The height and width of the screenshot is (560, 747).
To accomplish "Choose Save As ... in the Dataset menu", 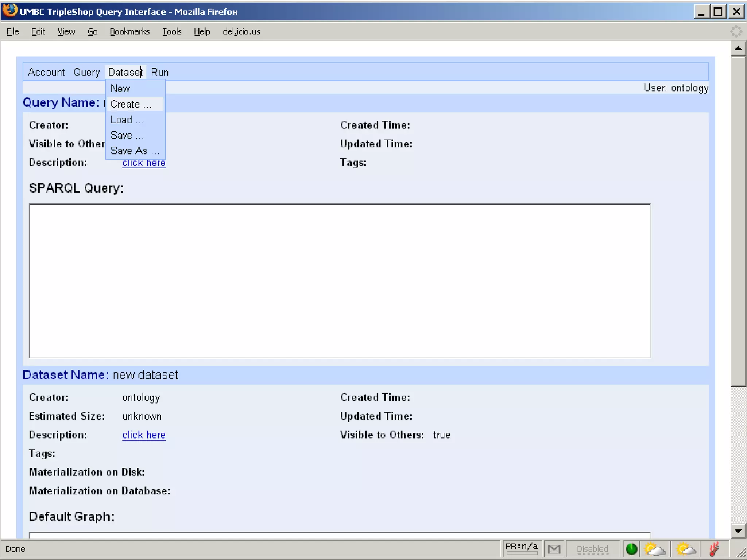I will click(x=135, y=151).
